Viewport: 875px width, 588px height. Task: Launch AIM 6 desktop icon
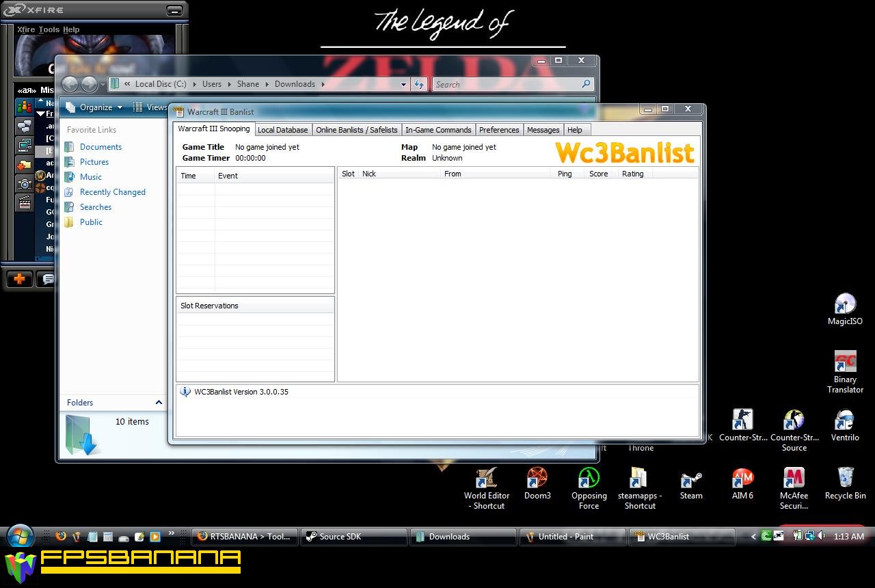[x=742, y=484]
